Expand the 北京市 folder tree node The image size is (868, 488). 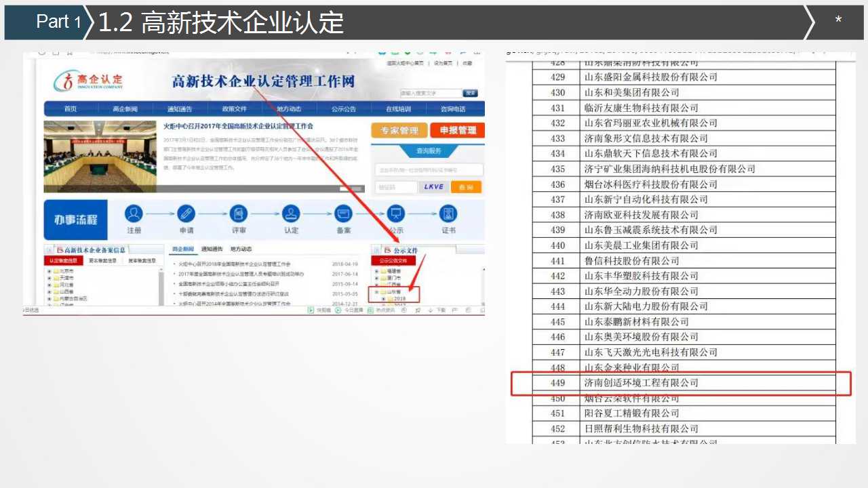(x=50, y=272)
